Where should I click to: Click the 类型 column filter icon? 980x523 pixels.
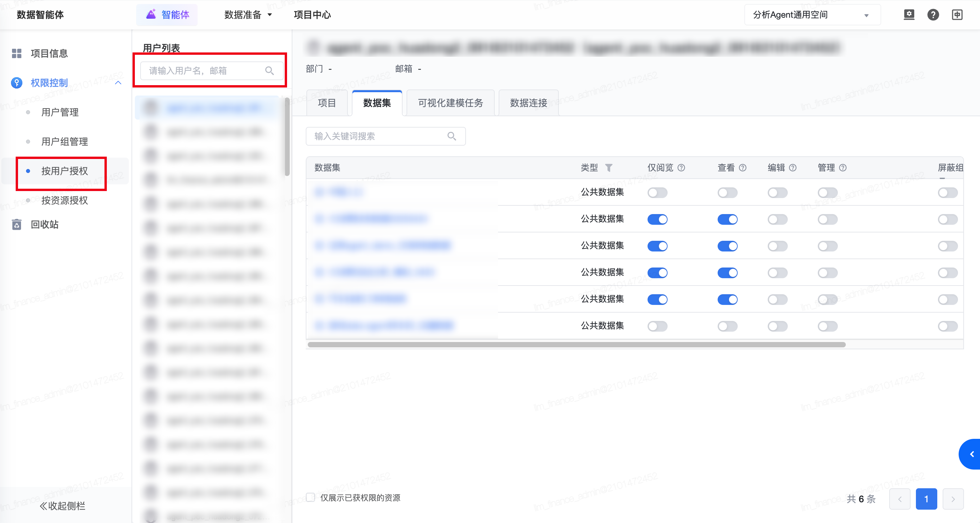(609, 168)
